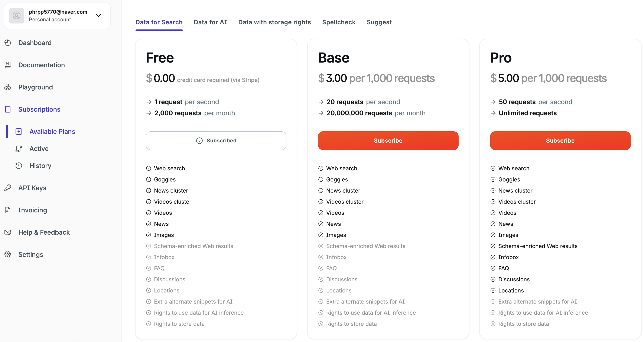
Task: Click Web search check icon in Free plan
Action: (x=149, y=168)
